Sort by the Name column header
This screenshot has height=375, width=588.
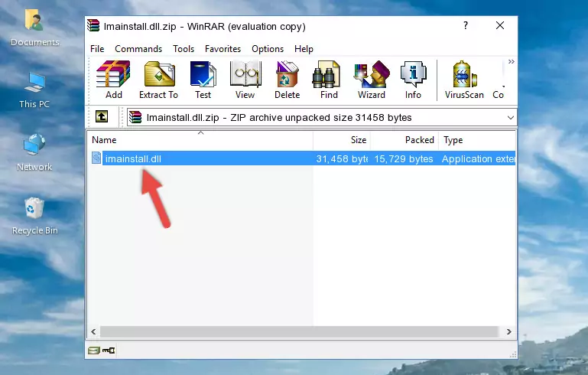click(x=200, y=140)
